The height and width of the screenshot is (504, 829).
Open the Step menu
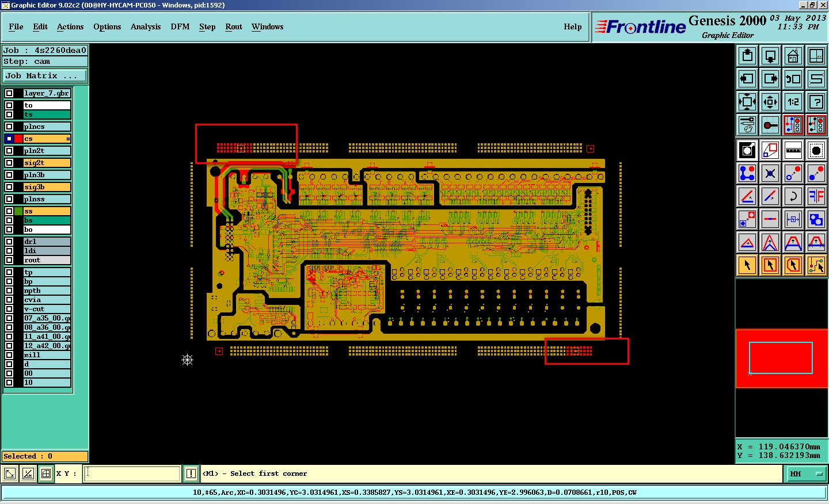(x=207, y=26)
